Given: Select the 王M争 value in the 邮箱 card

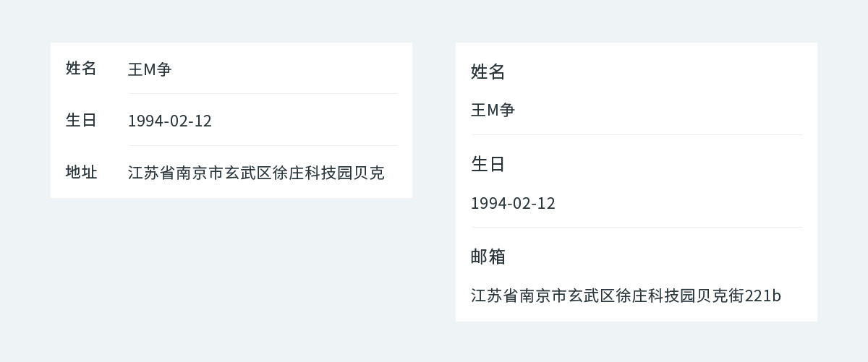Looking at the screenshot, I should pos(493,110).
